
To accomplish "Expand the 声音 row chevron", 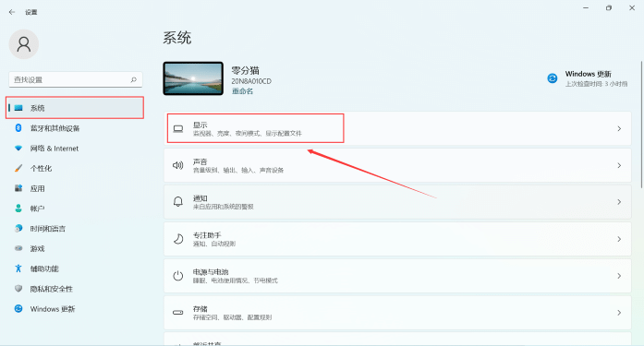I will click(619, 166).
